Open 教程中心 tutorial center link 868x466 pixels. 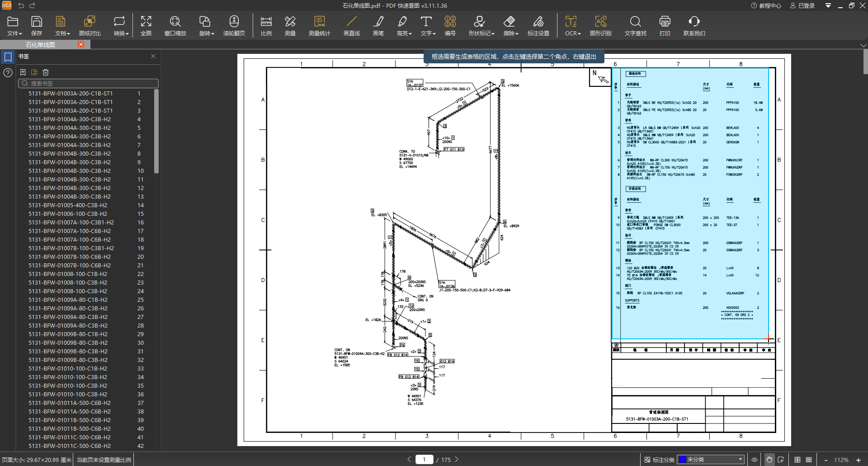click(x=766, y=5)
